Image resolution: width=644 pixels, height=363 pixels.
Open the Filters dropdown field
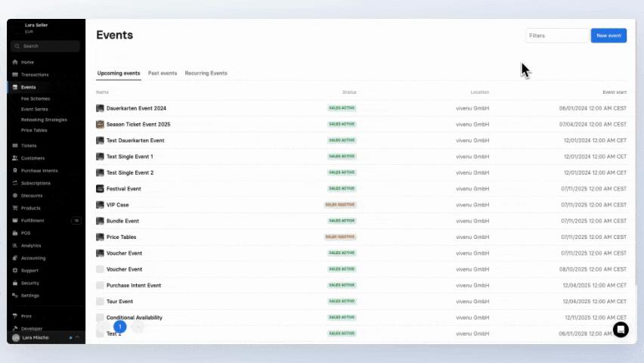coord(556,36)
